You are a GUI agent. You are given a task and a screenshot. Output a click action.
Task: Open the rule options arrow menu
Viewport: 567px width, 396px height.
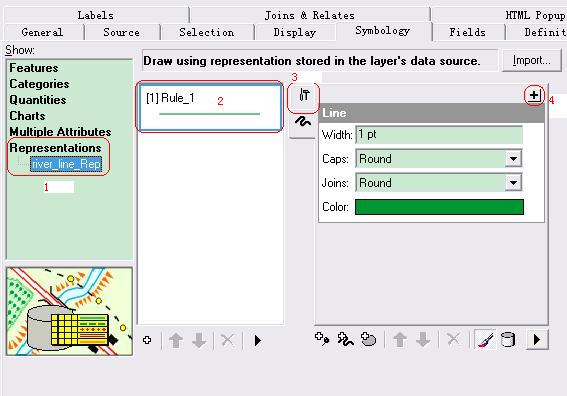click(257, 340)
